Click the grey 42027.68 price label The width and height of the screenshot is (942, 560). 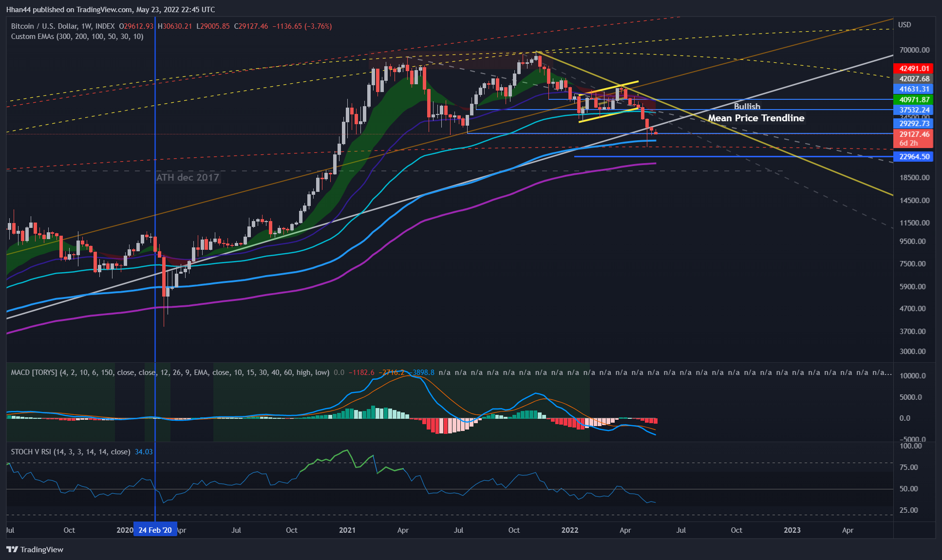tap(914, 79)
